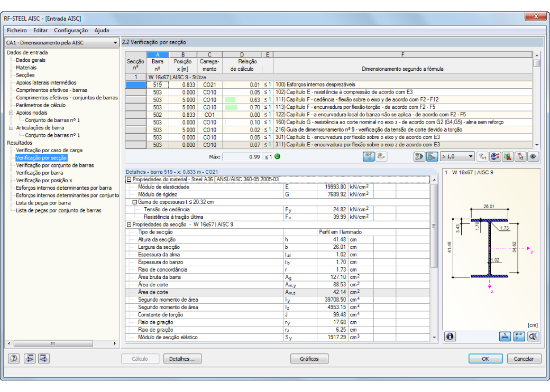Viewport: 550px width, 392px height.
Task: Click the results table's vertical scrollbar down arrow
Action: click(537, 145)
